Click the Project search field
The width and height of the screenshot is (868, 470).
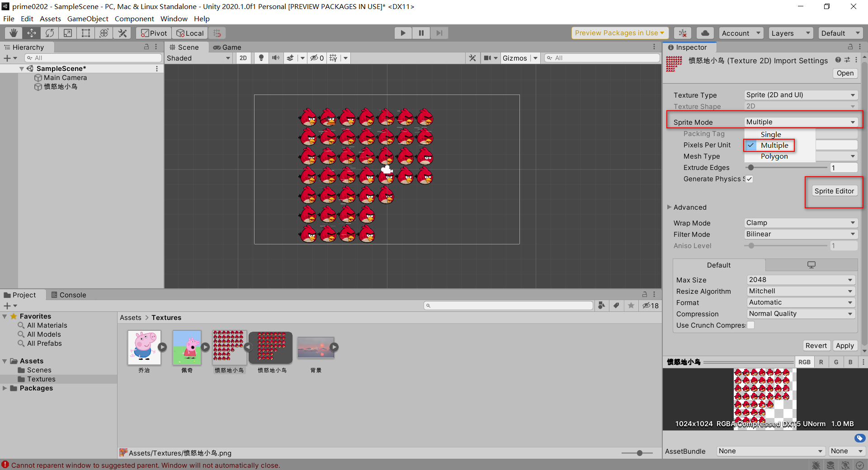(x=508, y=305)
